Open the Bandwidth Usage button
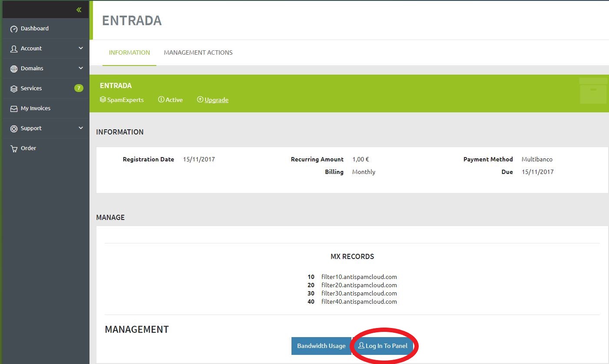The image size is (609, 364). click(321, 346)
